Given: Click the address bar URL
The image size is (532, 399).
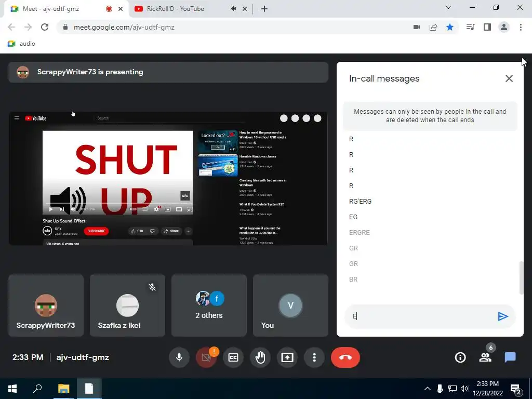Looking at the screenshot, I should pyautogui.click(x=124, y=27).
